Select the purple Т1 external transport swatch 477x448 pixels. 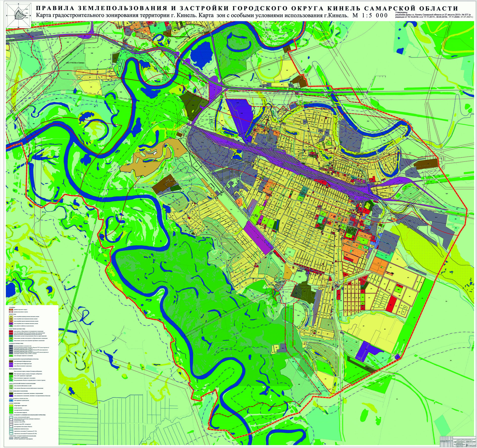coord(11,366)
